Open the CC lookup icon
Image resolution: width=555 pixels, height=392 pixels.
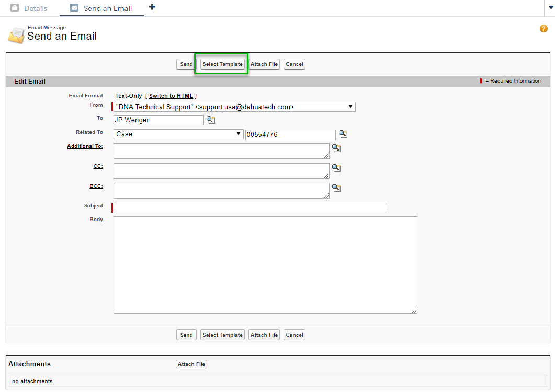pos(336,168)
